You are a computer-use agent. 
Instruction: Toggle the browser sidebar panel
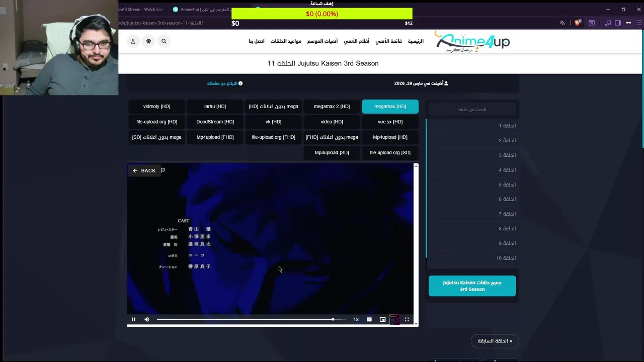618,23
